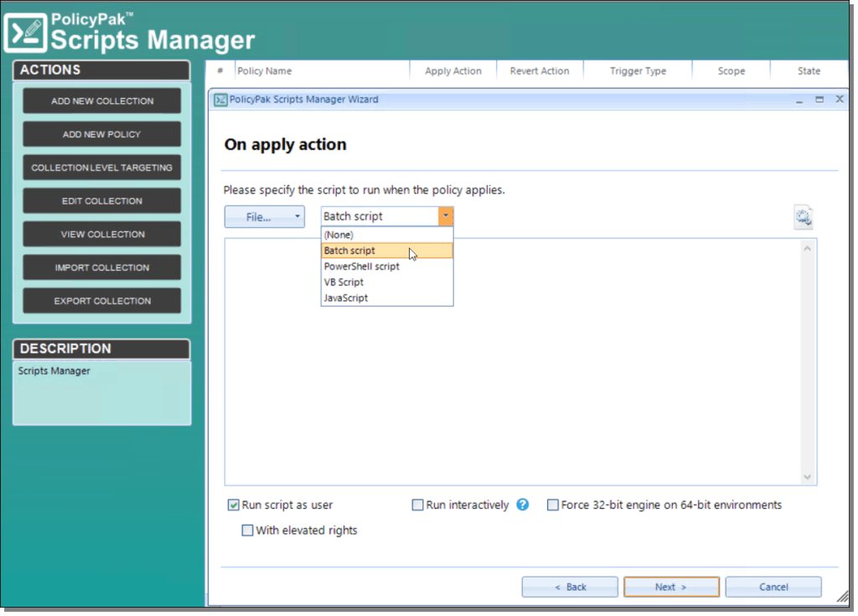Uncheck the Run script as user checkbox
Screen dimensions: 858x616
[233, 505]
